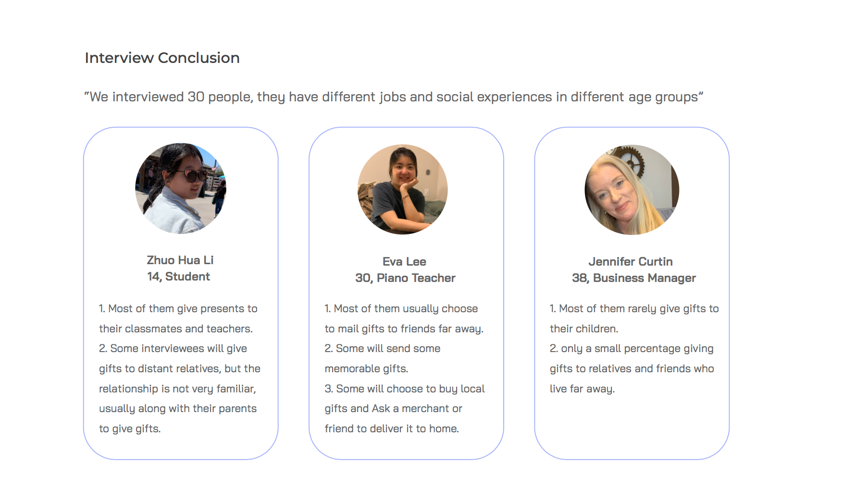Viewport: 868px width, 488px height.
Task: Click the "usually along with their parents" line
Action: tap(178, 409)
